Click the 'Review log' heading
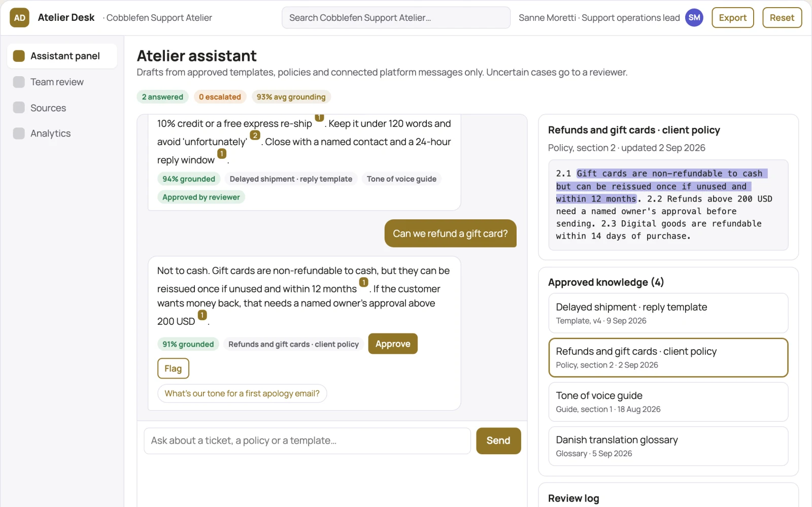812x507 pixels. [x=573, y=498]
